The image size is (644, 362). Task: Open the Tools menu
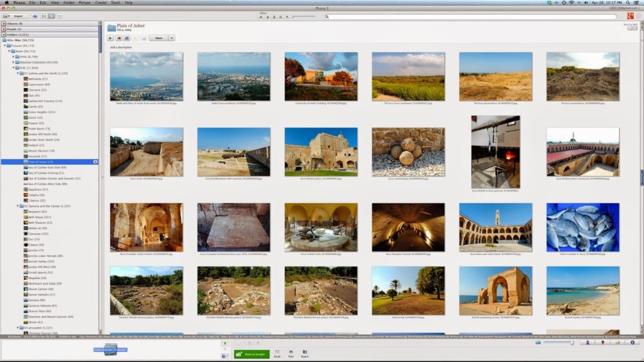pos(114,3)
